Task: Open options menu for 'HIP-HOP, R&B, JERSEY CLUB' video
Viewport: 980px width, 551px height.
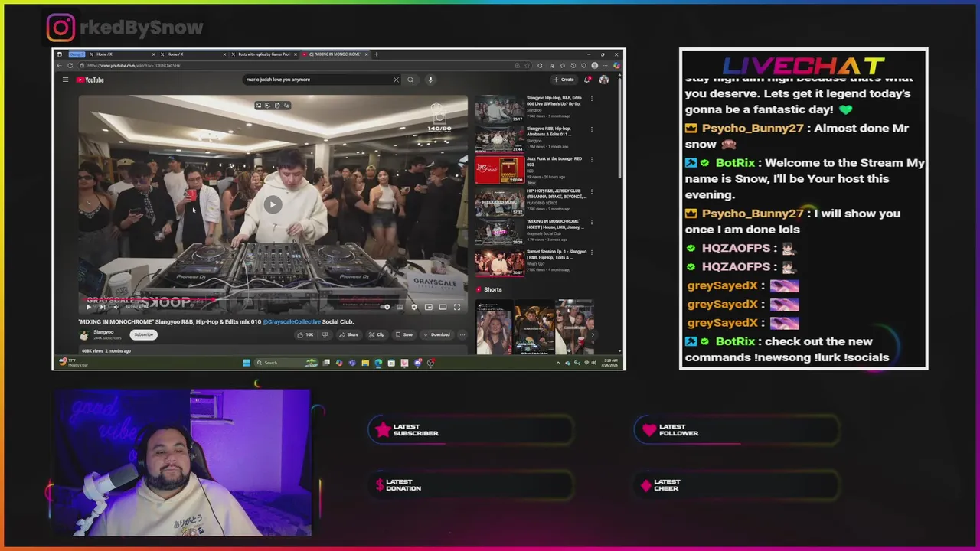Action: 591,191
